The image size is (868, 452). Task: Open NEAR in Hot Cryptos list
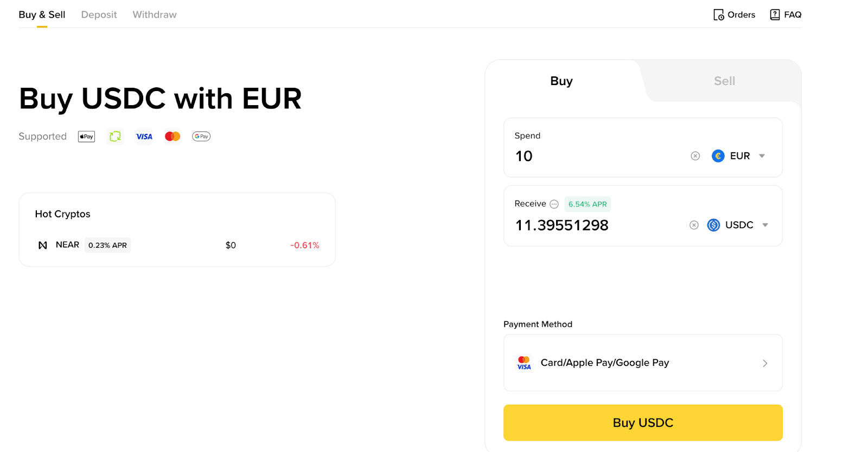[x=67, y=245]
